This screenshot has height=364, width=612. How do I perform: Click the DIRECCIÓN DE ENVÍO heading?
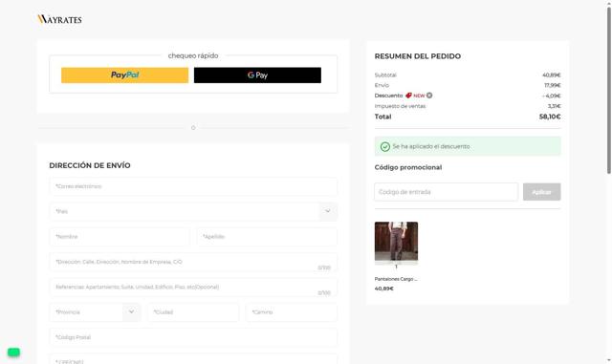point(90,165)
